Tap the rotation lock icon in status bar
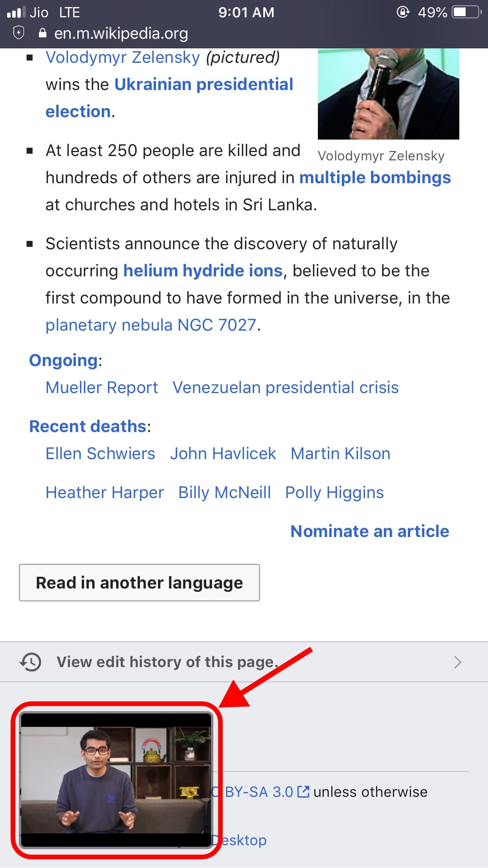This screenshot has width=488, height=868. (x=403, y=12)
